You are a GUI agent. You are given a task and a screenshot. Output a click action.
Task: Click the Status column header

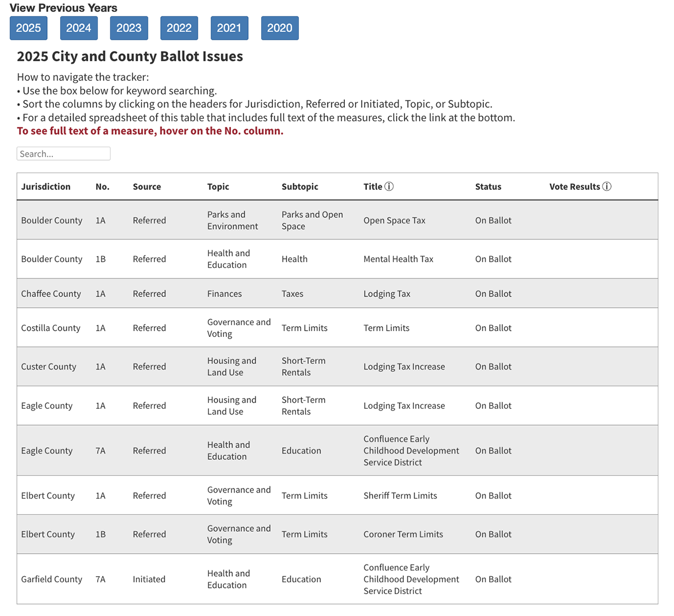[488, 187]
